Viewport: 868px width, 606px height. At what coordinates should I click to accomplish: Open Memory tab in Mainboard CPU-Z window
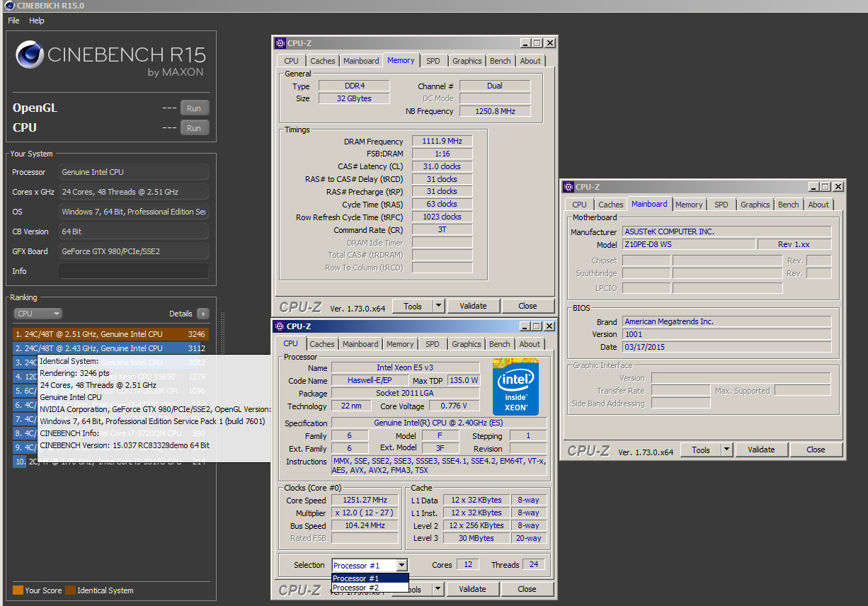tap(689, 205)
